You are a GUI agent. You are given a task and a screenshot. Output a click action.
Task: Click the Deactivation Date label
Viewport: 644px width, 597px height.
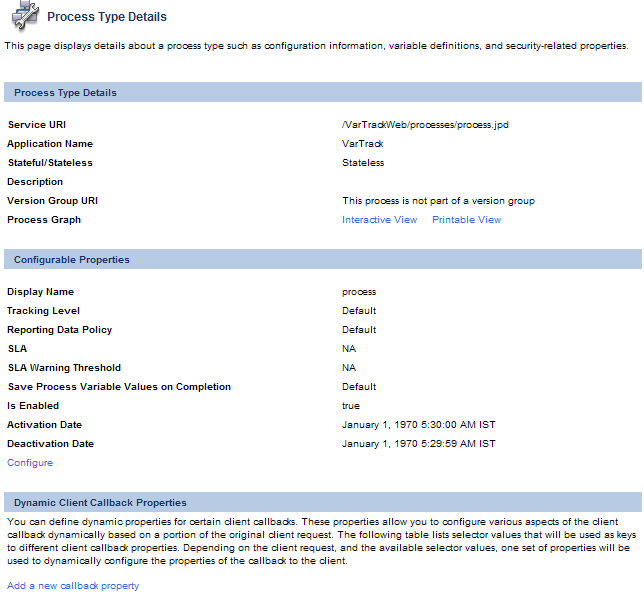(51, 443)
